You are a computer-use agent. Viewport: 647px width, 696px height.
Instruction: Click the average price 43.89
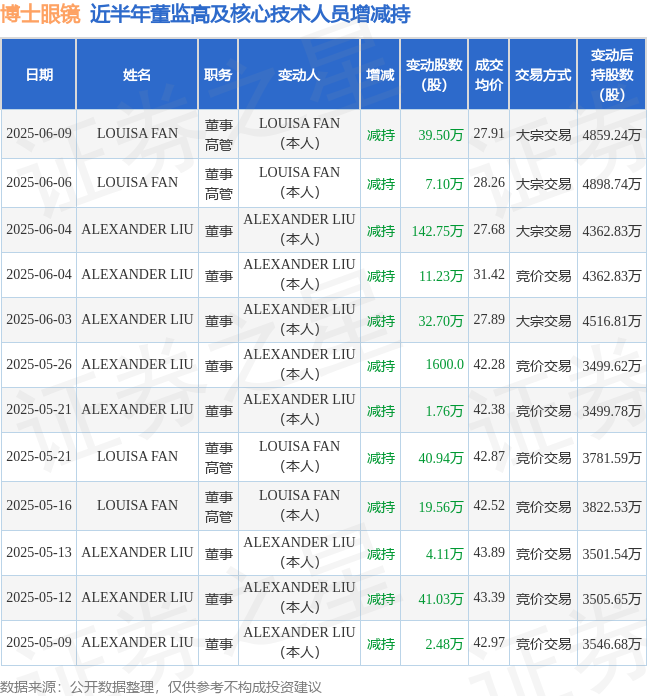489,553
